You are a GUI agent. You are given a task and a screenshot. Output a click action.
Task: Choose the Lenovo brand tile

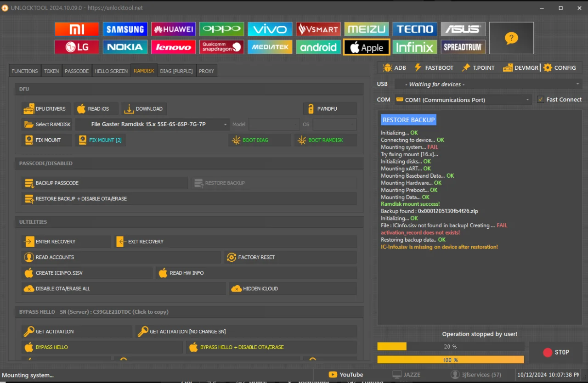click(x=173, y=47)
